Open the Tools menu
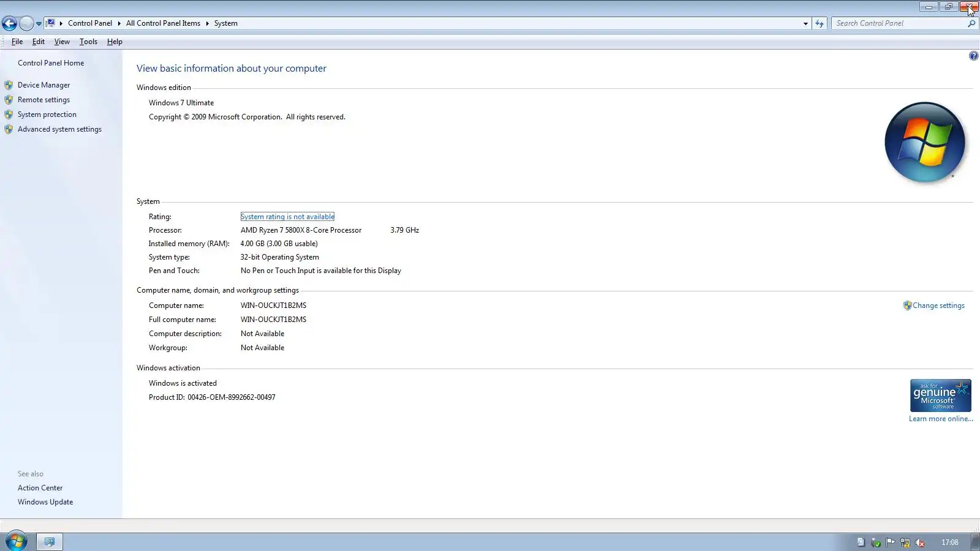The image size is (980, 551). tap(88, 42)
